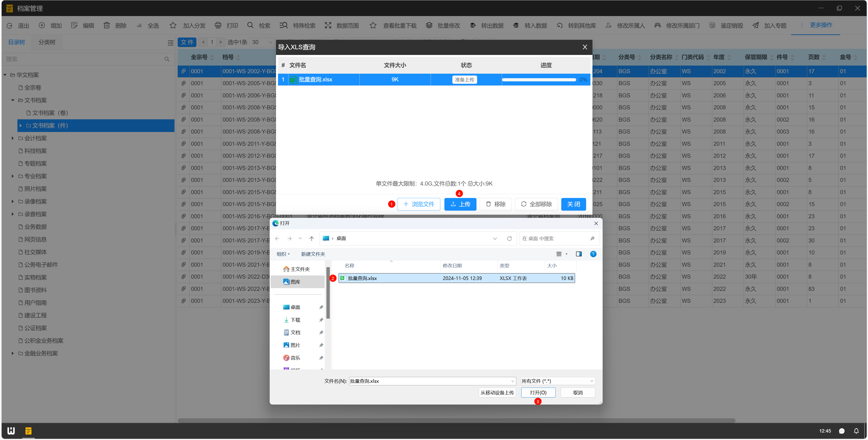Viewport: 868px width, 440px height.
Task: Select 批量查询.xlsx in file list
Action: click(x=362, y=278)
